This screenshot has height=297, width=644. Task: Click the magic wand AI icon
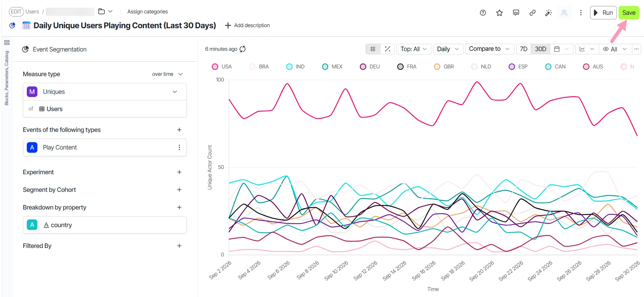(548, 13)
